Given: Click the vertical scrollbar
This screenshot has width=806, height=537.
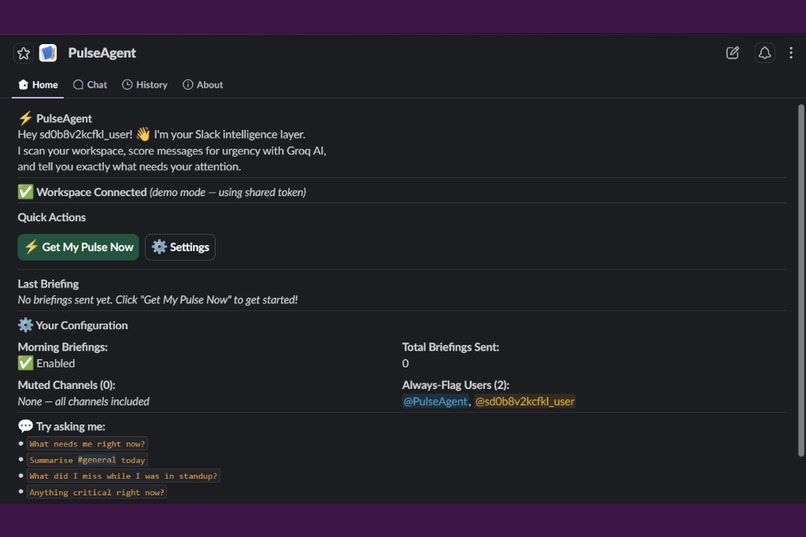Looking at the screenshot, I should (800, 280).
